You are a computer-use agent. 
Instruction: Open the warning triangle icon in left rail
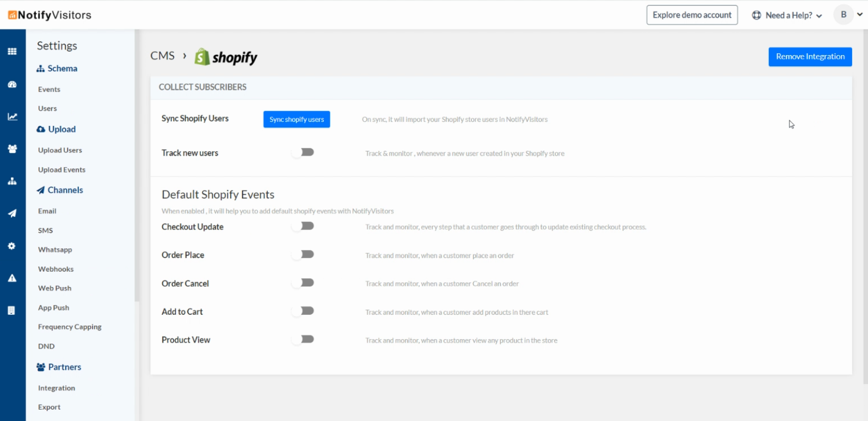12,278
